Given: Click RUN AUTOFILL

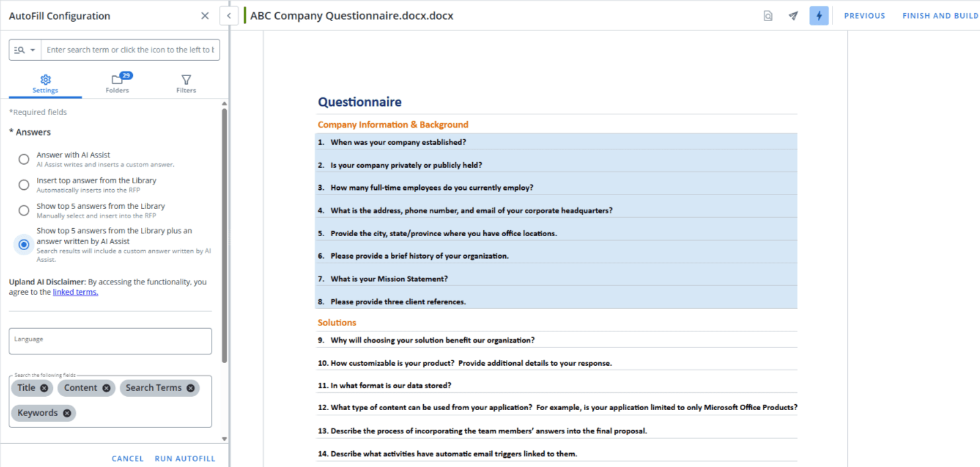Looking at the screenshot, I should 185,458.
